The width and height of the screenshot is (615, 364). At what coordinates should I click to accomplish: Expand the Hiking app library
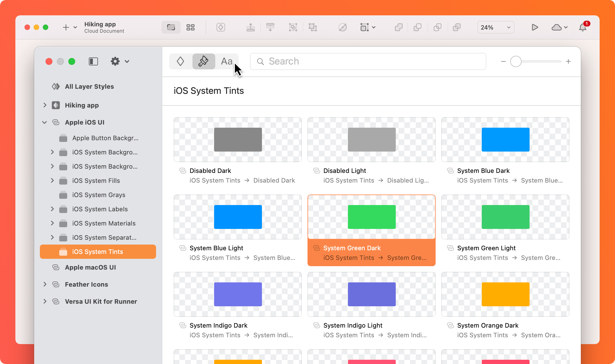[45, 105]
